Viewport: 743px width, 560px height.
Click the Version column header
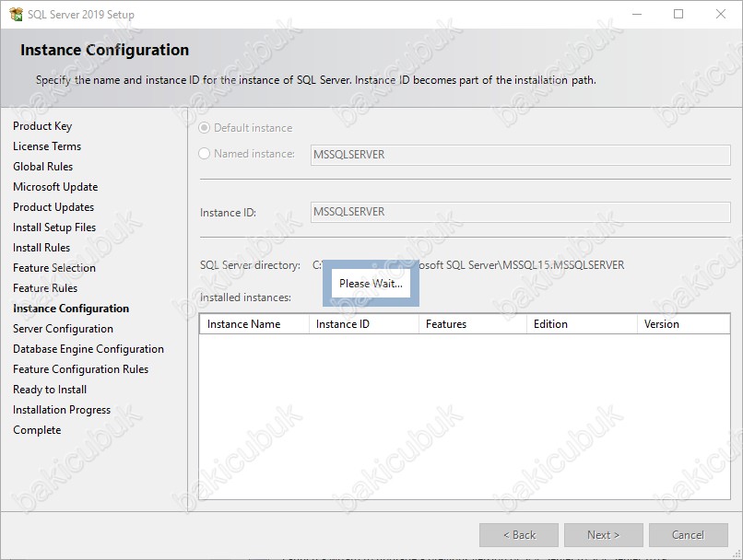click(x=683, y=324)
